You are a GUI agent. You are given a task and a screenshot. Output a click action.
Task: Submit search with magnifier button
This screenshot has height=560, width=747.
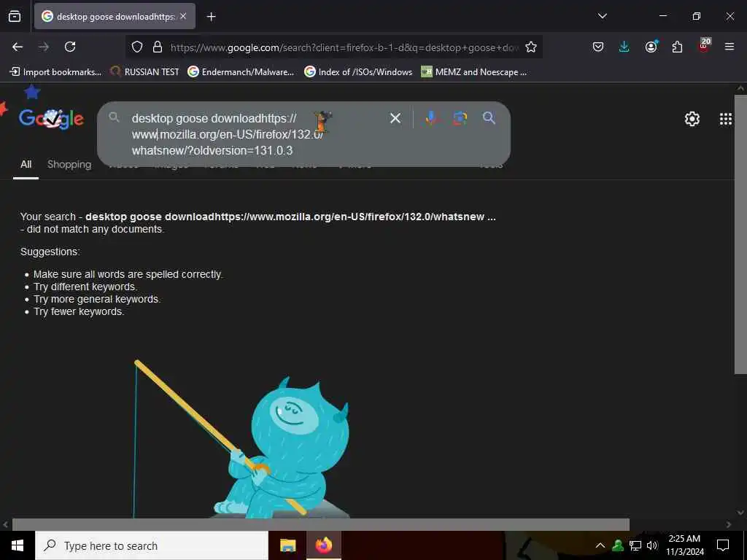pos(489,118)
